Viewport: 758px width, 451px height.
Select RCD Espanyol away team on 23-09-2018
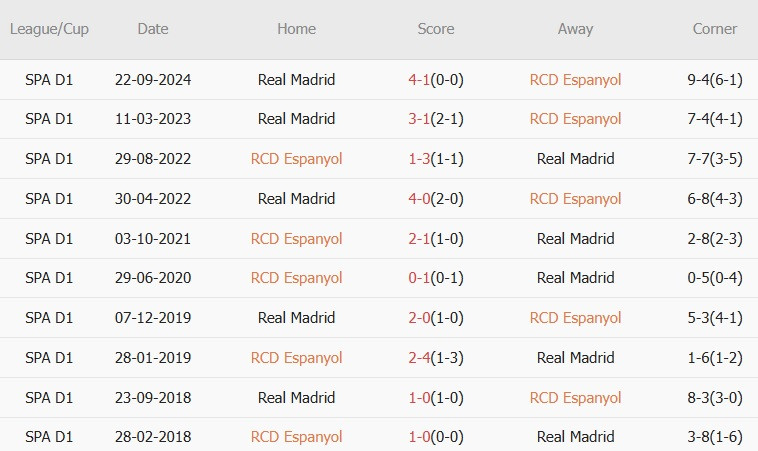click(x=575, y=398)
